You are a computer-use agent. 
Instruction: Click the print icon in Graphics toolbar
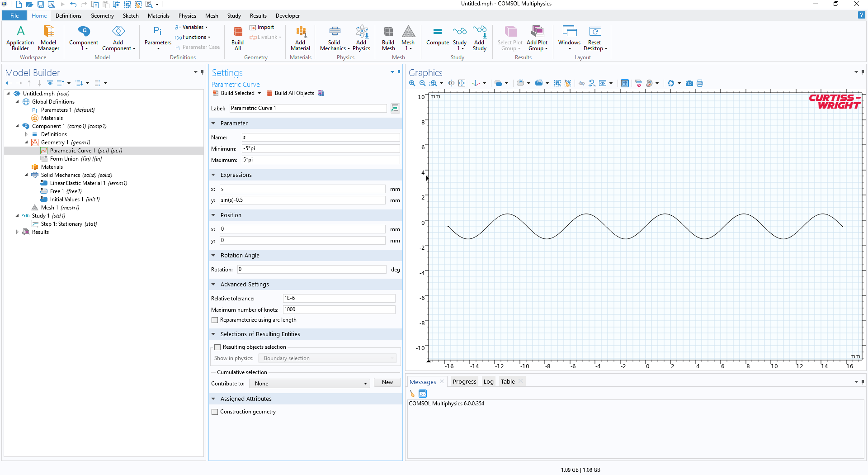(x=700, y=83)
